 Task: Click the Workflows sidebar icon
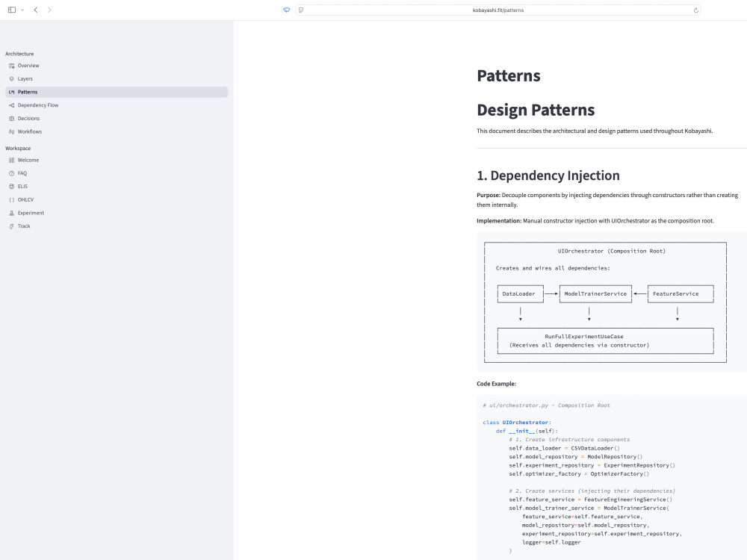click(11, 132)
